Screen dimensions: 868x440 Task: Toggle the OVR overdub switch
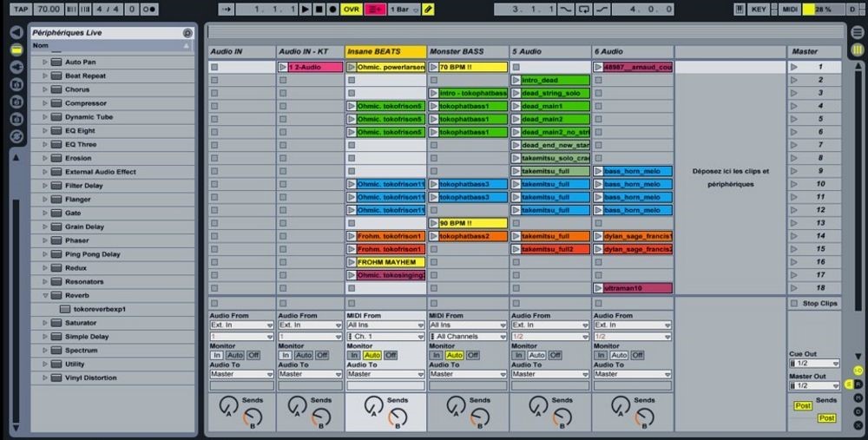pyautogui.click(x=352, y=9)
